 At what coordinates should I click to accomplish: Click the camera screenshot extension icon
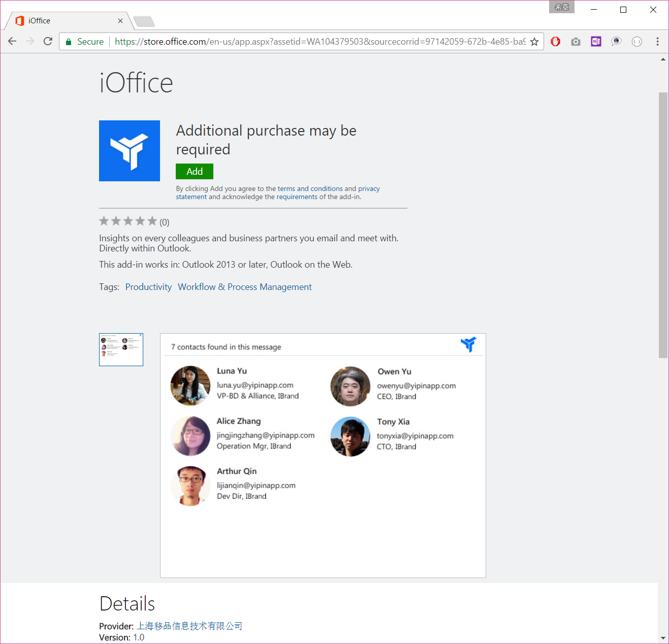[x=576, y=42]
